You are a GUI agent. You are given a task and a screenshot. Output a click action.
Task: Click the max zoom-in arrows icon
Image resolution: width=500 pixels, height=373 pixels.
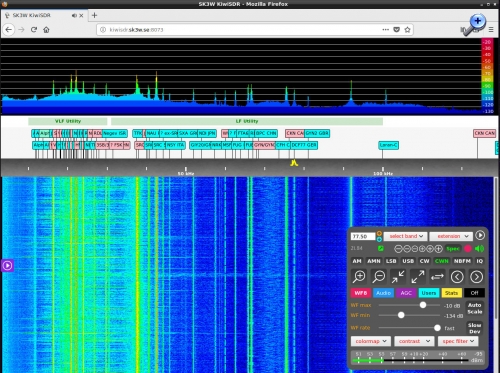coord(398,277)
